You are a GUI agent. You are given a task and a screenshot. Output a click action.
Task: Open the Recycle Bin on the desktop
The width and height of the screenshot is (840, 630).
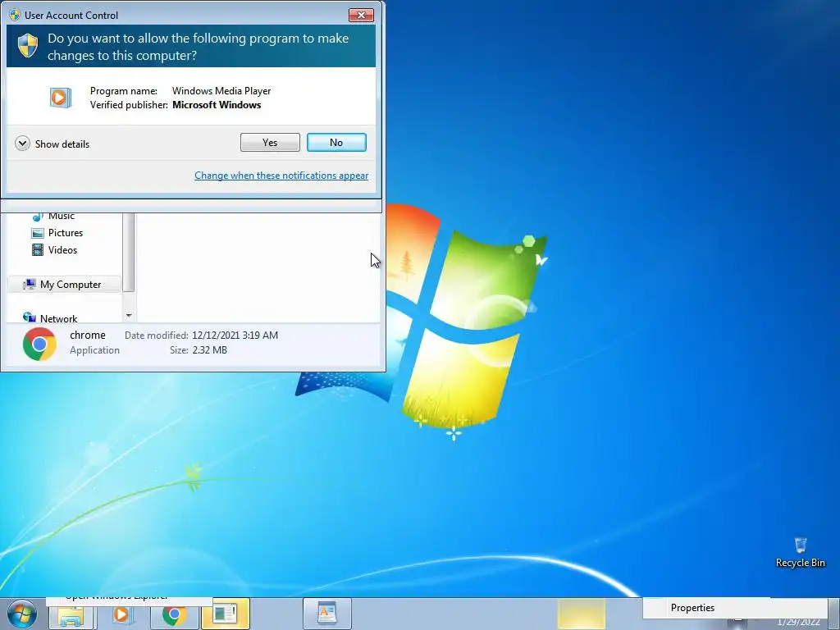point(801,552)
